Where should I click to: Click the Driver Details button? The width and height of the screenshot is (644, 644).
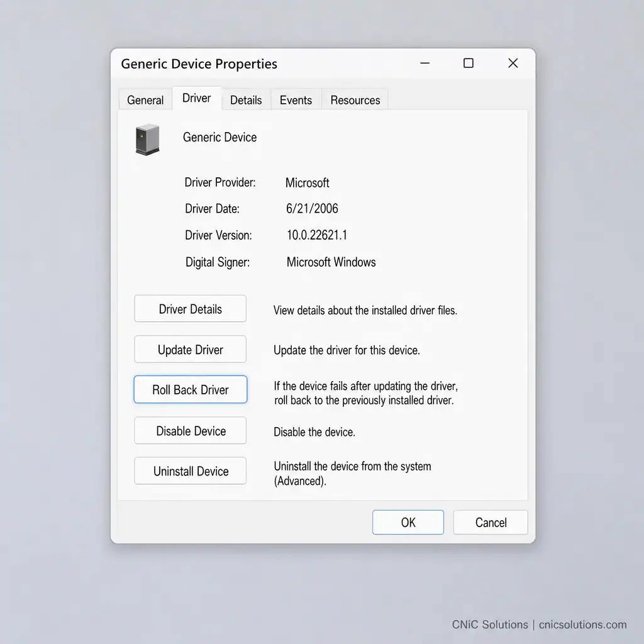[190, 309]
